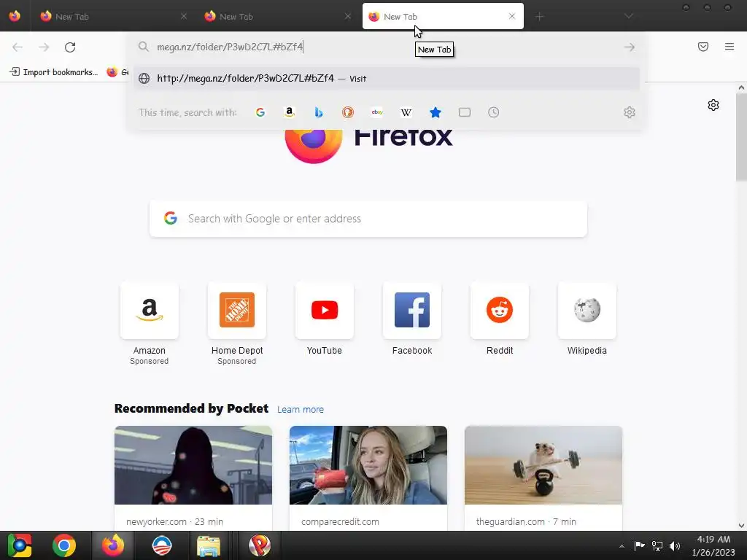Open Google Chrome from the taskbar
This screenshot has width=747, height=560.
click(64, 545)
